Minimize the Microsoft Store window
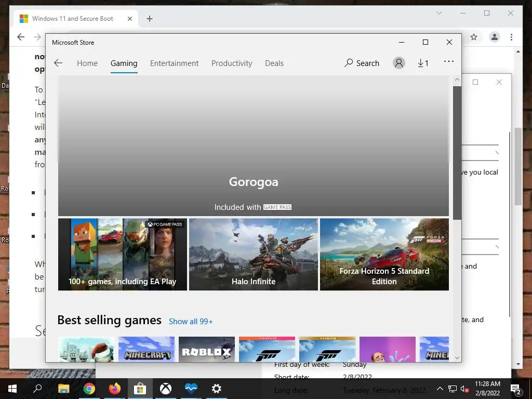Screen dimensions: 532x399 pyautogui.click(x=402, y=42)
